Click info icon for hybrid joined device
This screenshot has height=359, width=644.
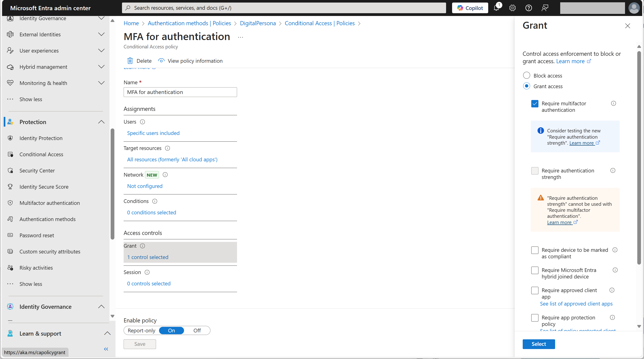pyautogui.click(x=615, y=270)
